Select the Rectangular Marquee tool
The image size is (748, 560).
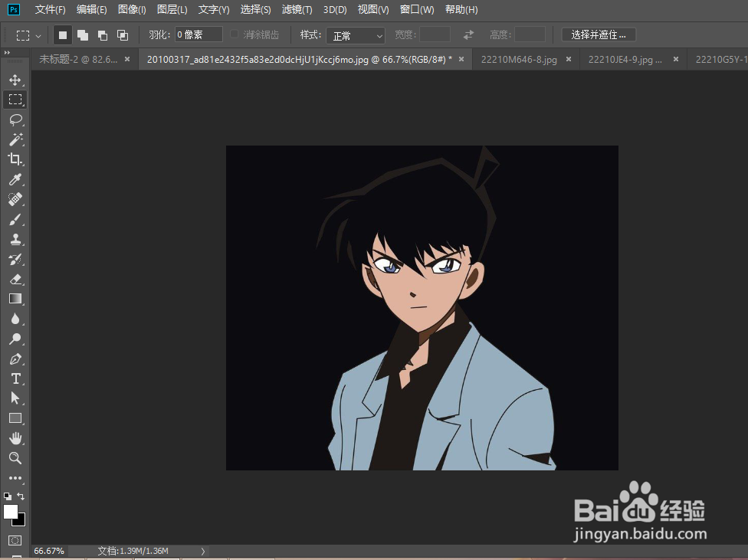(15, 100)
